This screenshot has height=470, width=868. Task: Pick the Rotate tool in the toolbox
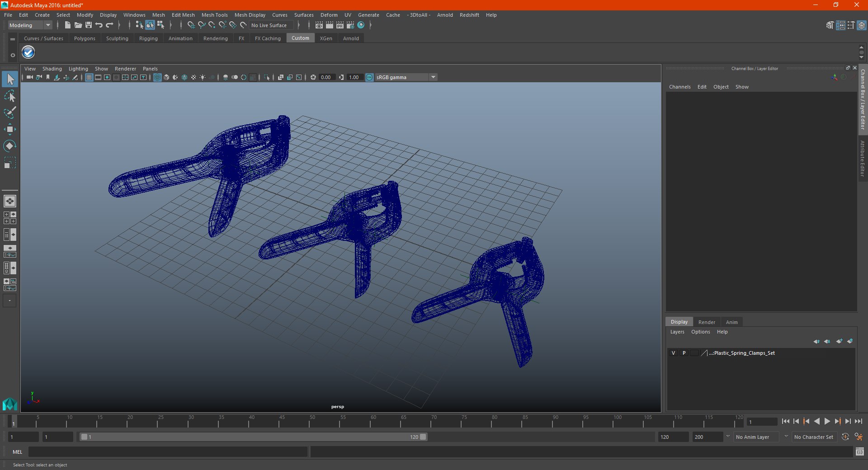pos(9,146)
